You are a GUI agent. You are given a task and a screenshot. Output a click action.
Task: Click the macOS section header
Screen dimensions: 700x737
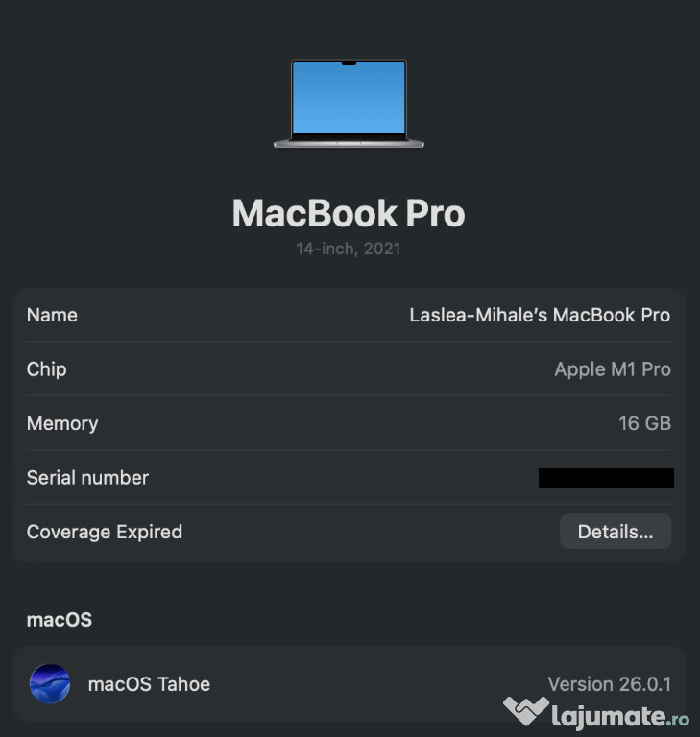click(x=60, y=620)
